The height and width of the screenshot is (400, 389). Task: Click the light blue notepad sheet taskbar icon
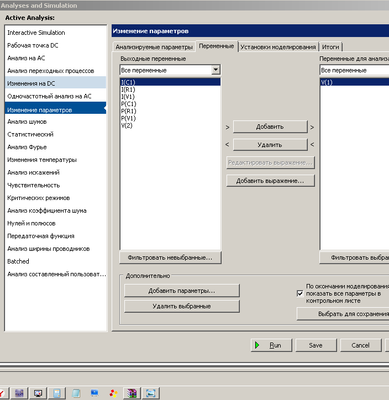click(76, 393)
